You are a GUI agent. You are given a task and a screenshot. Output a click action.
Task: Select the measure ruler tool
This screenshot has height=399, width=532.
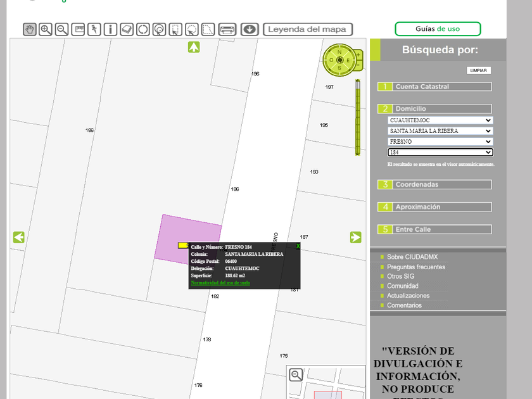[79, 29]
